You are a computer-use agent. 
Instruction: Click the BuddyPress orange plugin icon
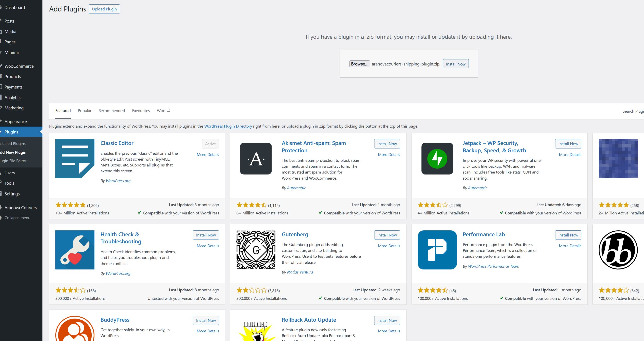click(75, 328)
